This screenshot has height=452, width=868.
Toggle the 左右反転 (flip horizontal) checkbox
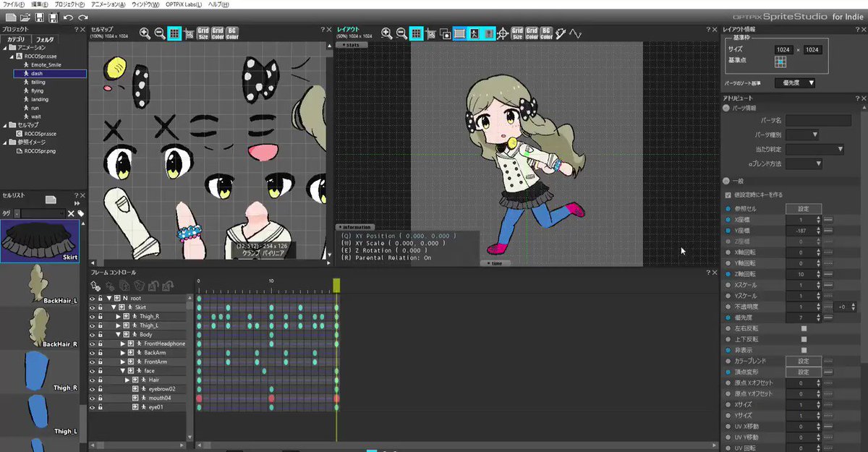point(804,329)
